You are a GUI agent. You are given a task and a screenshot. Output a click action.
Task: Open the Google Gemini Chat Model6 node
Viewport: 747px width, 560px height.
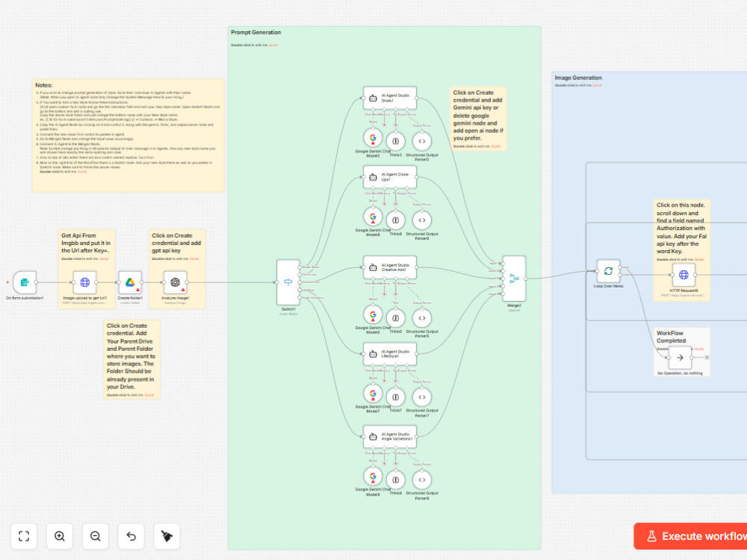pos(373,315)
